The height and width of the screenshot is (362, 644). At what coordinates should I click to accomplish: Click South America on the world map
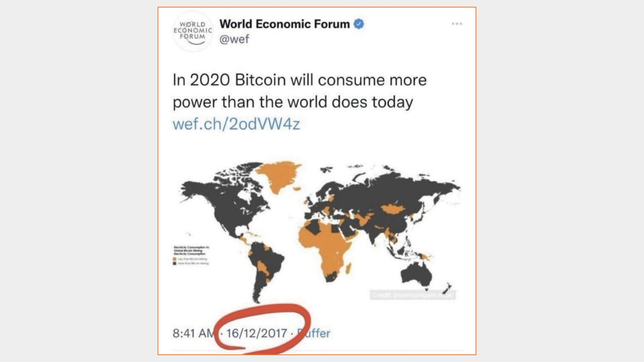pyautogui.click(x=266, y=265)
